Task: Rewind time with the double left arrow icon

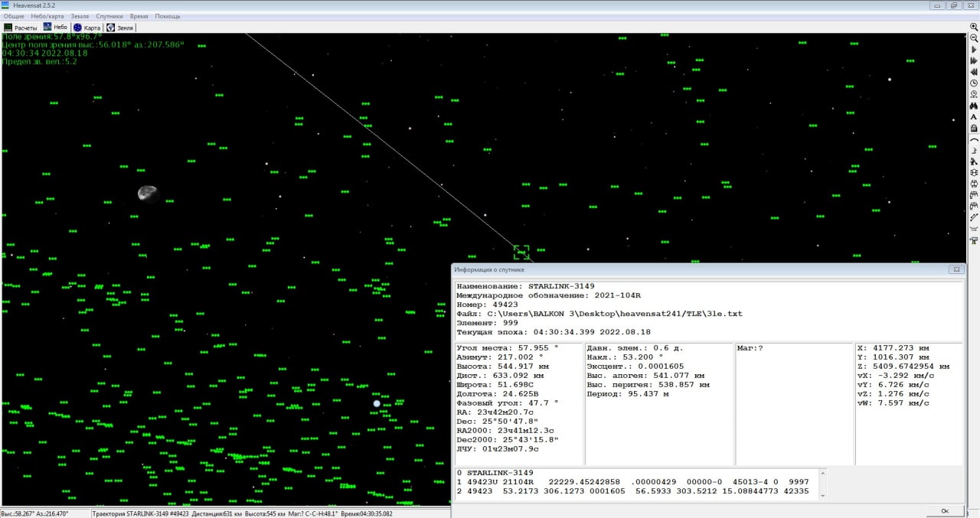Action: (974, 72)
